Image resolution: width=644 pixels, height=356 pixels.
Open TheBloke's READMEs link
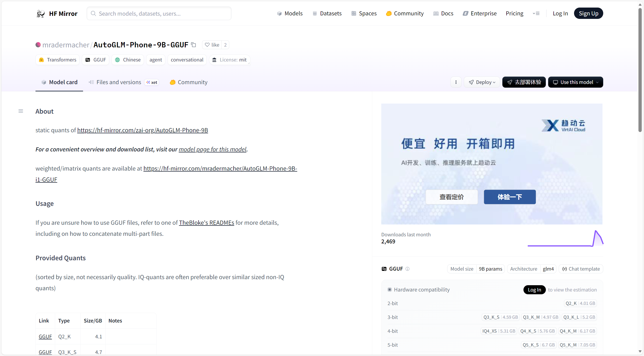click(206, 222)
